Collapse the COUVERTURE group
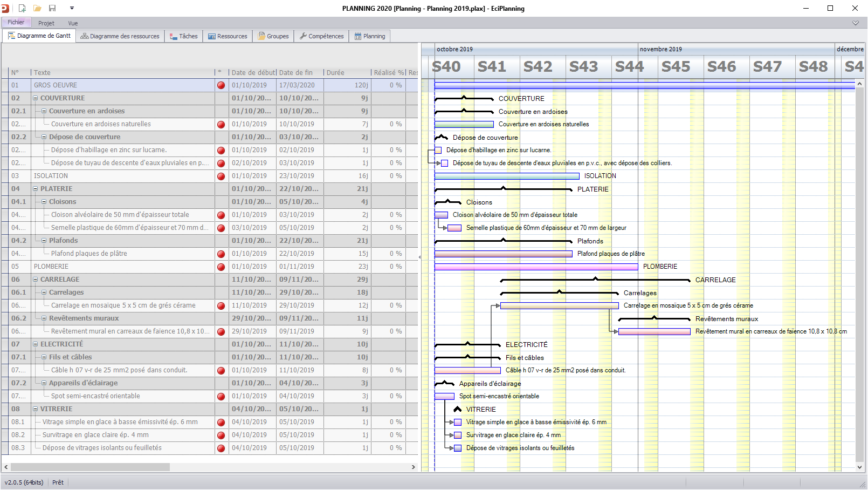Screen dimensions: 868x490 (36, 98)
